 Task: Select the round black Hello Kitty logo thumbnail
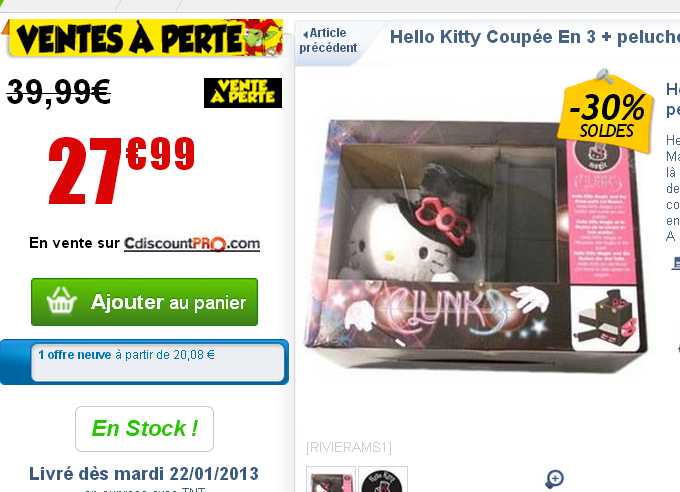[383, 479]
